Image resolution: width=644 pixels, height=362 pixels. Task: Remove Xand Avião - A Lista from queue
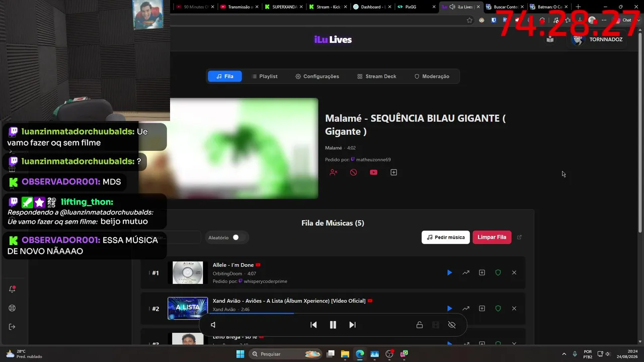[514, 308]
